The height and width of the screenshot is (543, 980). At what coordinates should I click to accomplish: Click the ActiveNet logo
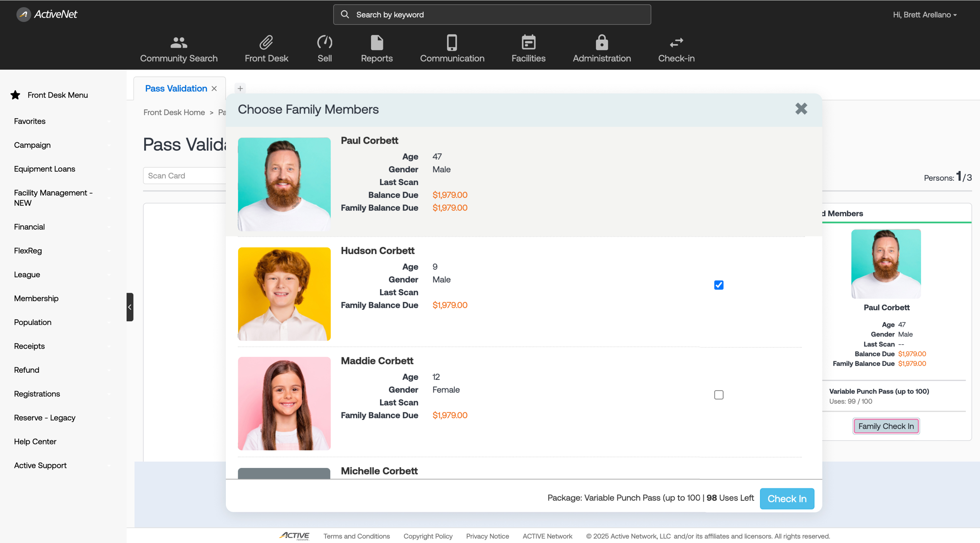(47, 15)
